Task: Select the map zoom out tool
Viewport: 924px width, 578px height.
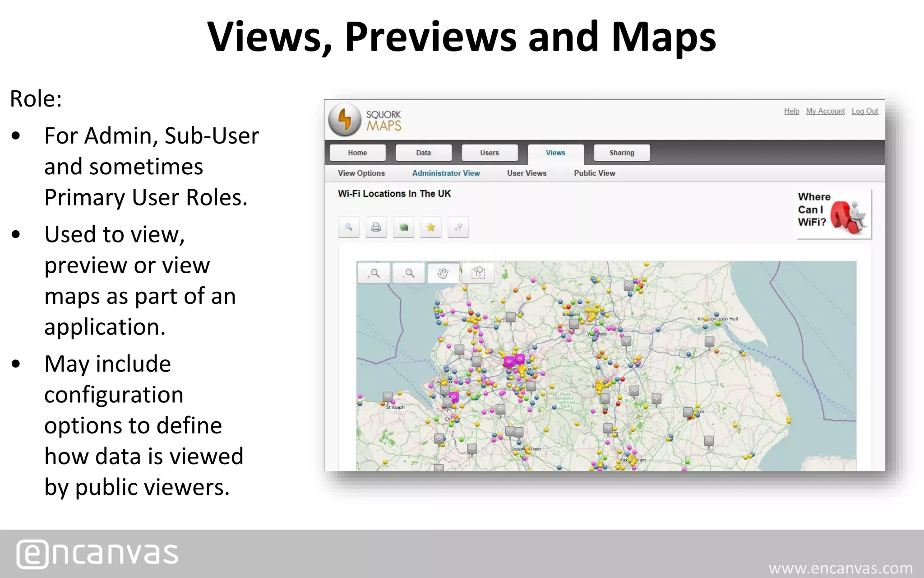Action: (x=409, y=273)
